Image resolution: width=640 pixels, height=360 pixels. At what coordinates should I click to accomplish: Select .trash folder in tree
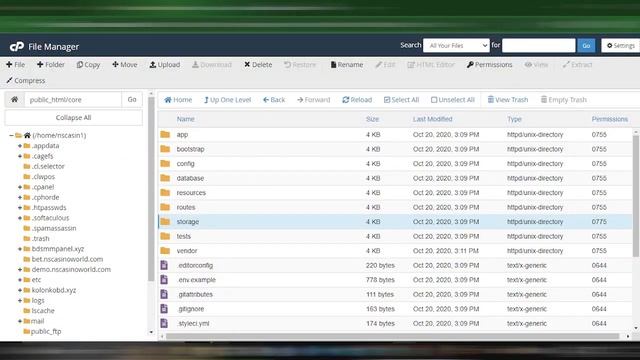(40, 238)
